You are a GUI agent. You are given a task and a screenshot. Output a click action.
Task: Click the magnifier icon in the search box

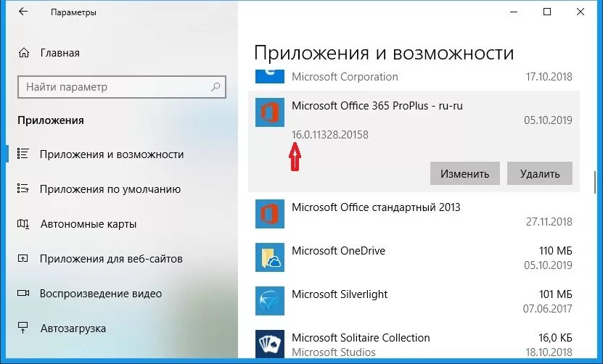pos(216,87)
